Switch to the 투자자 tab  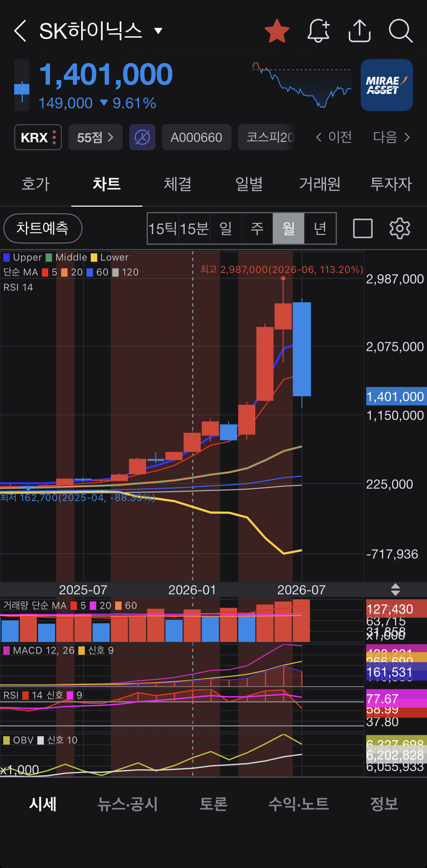pos(391,184)
